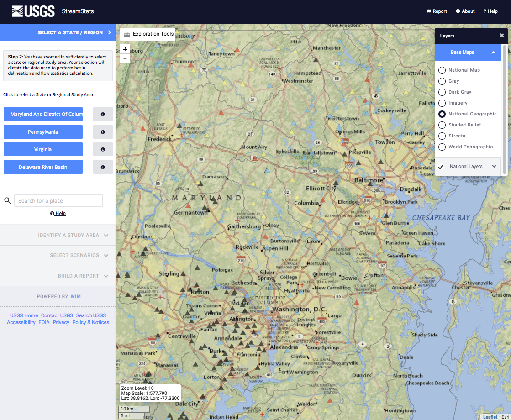Collapse the Base Maps section
The width and height of the screenshot is (511, 420).
click(x=493, y=52)
